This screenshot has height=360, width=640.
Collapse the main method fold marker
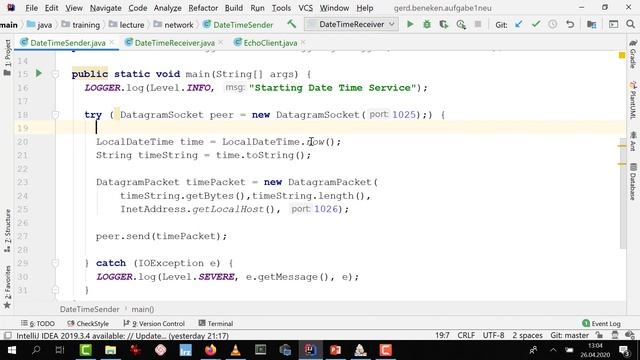55,74
